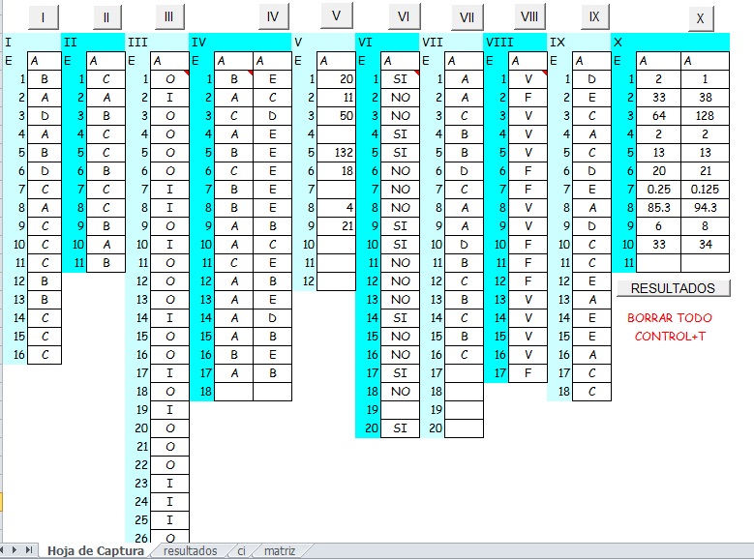
Task: Open the Hoja de Captura sheet tab
Action: click(96, 551)
